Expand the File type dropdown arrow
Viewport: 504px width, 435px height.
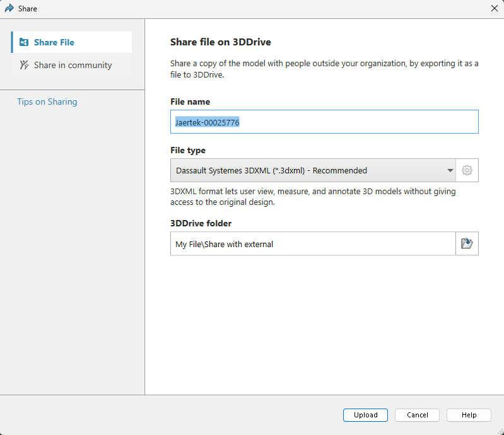(450, 170)
